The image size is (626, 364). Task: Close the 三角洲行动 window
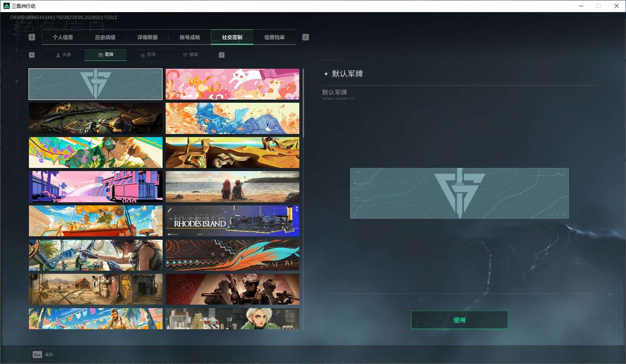[x=617, y=6]
